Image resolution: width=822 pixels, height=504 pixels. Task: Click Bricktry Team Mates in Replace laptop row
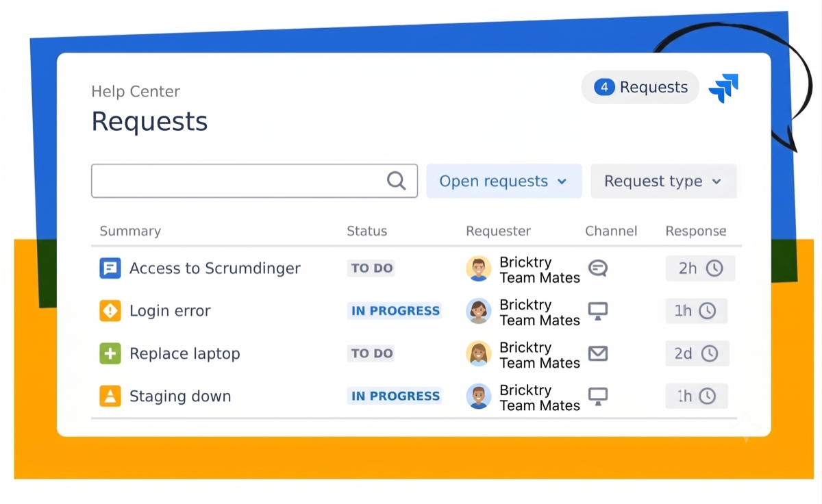[x=540, y=355]
